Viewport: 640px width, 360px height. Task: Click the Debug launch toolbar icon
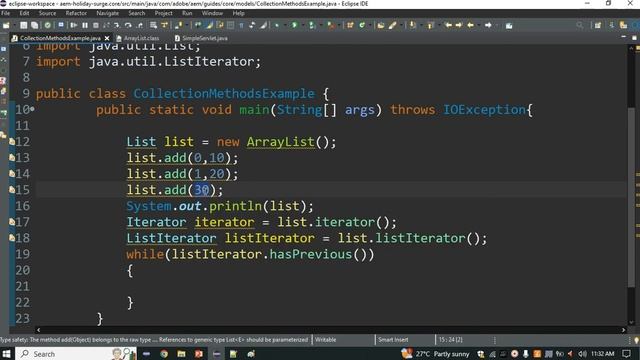pos(277,25)
